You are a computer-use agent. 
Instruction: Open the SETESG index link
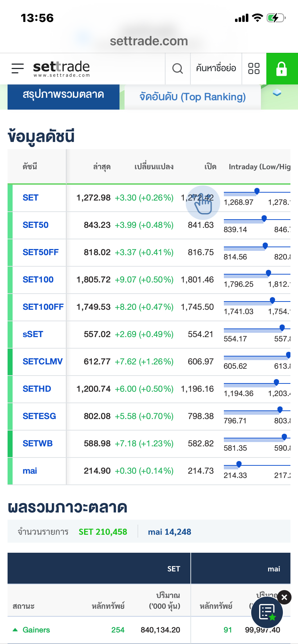[x=39, y=416]
